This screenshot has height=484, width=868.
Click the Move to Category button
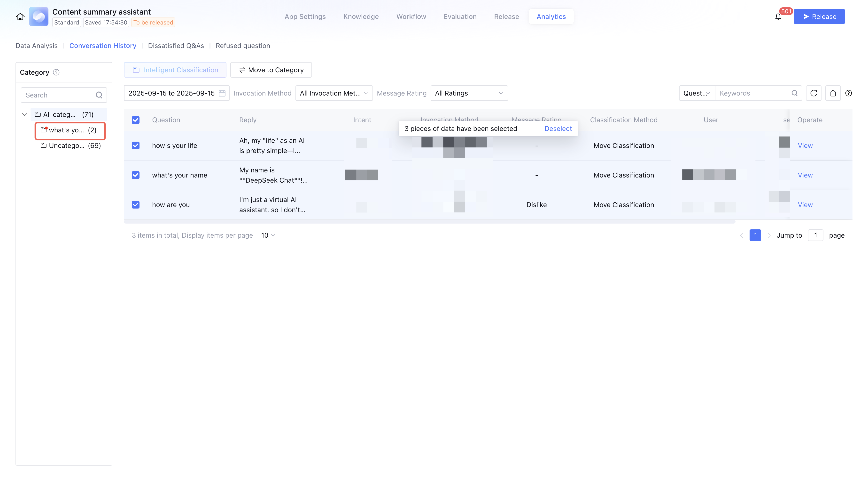tap(271, 70)
